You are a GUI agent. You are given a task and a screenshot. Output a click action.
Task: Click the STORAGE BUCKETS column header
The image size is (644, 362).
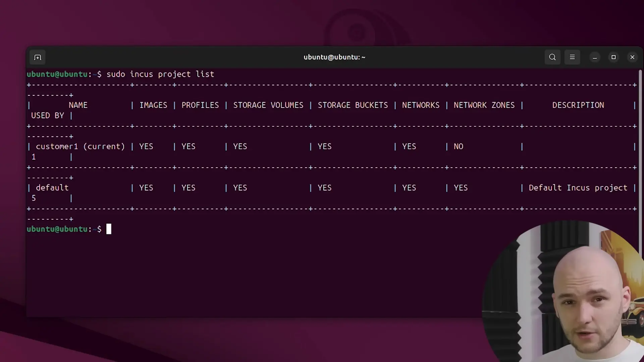tap(353, 105)
